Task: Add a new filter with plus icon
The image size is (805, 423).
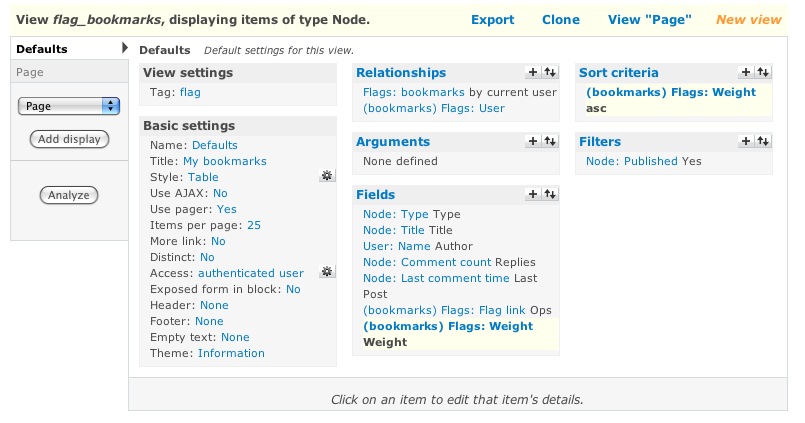Action: [745, 142]
